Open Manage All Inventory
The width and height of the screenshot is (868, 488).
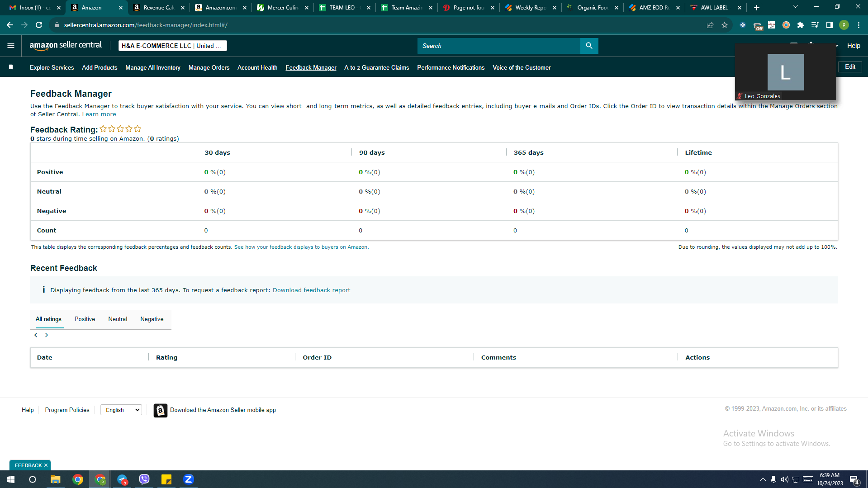[153, 68]
